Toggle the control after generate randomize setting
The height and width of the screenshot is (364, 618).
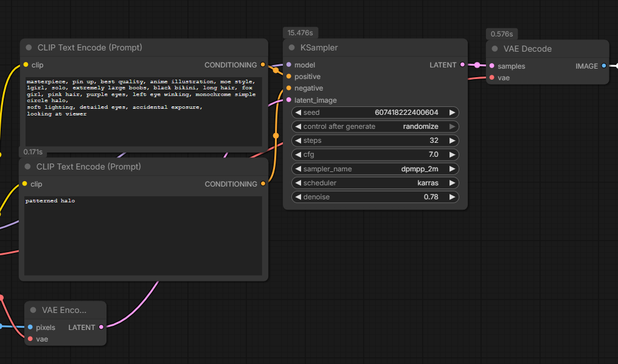click(x=375, y=126)
